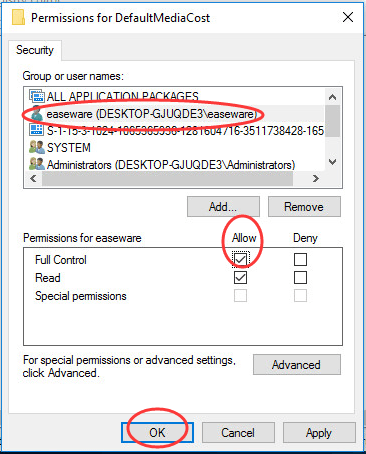
Task: Check Full Control Deny checkbox
Action: (x=300, y=259)
